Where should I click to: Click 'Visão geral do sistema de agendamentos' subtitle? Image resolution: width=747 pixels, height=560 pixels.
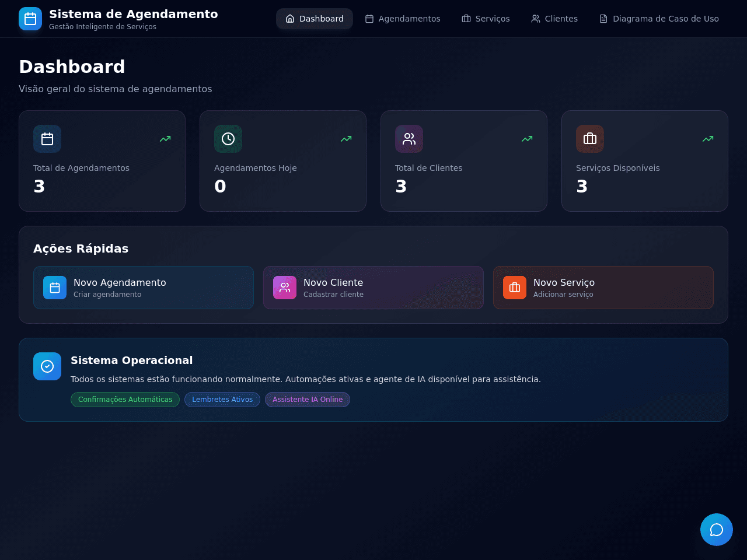pyautogui.click(x=116, y=89)
